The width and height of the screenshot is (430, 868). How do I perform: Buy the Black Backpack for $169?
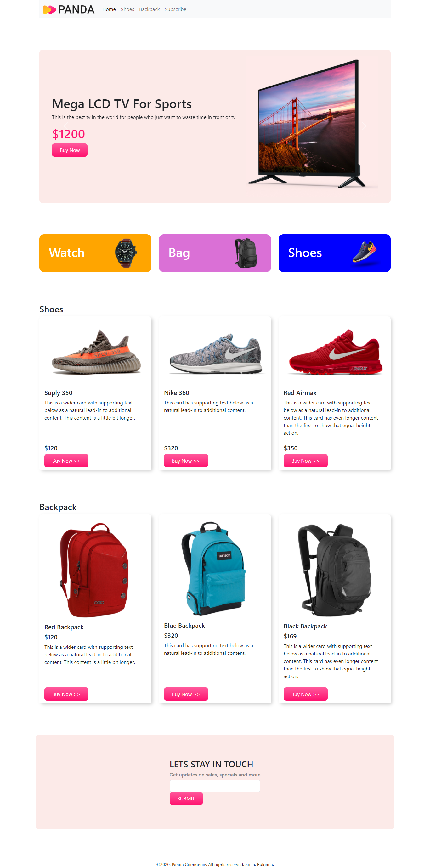click(x=306, y=694)
